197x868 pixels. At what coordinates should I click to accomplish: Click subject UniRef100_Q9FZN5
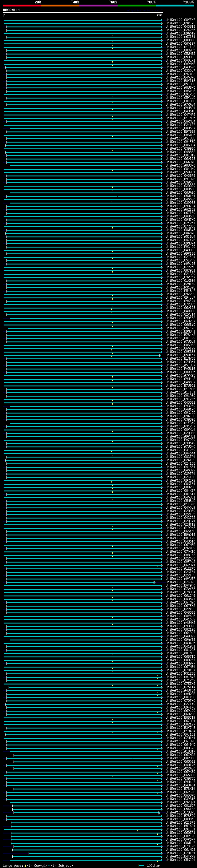pyautogui.click(x=180, y=399)
